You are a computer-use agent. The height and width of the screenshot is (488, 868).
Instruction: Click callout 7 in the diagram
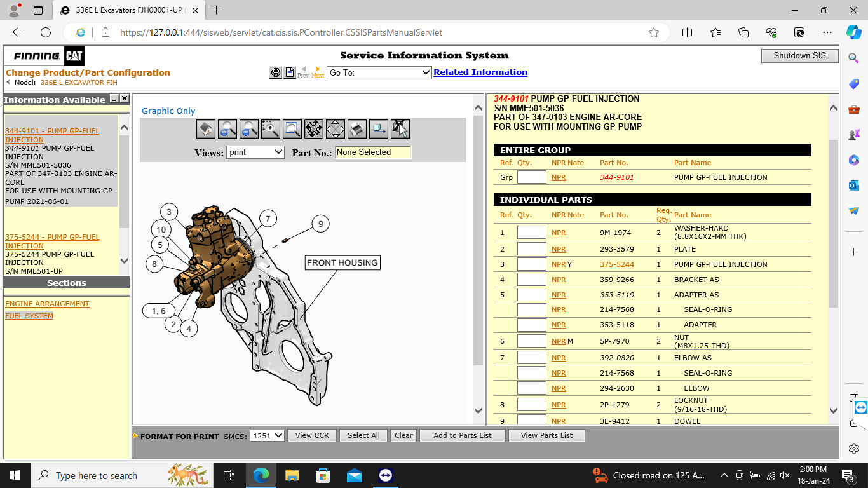click(268, 219)
